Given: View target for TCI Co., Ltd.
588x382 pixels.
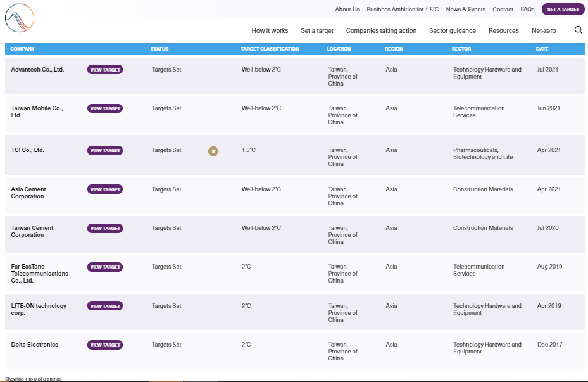Looking at the screenshot, I should (x=105, y=151).
